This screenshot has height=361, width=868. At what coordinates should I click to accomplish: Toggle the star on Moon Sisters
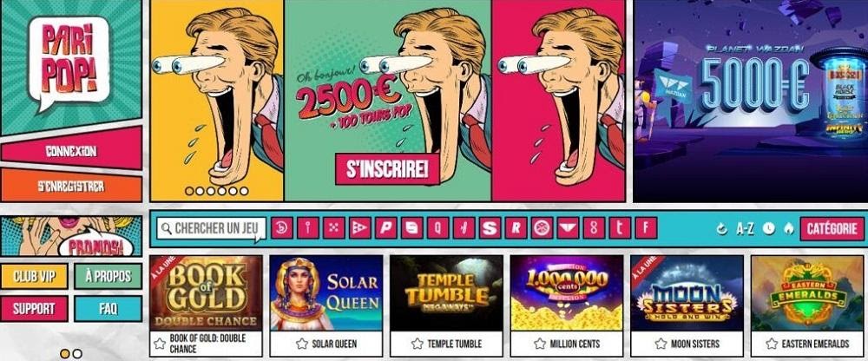661,344
